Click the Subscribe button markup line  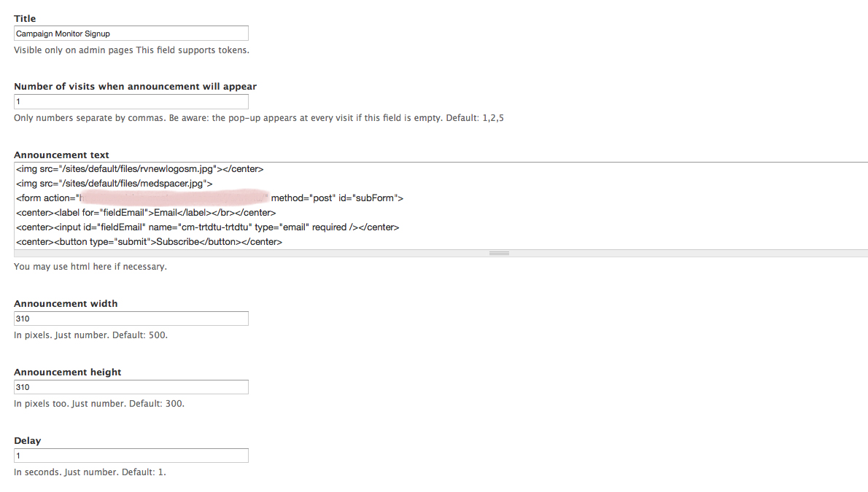[x=148, y=241]
